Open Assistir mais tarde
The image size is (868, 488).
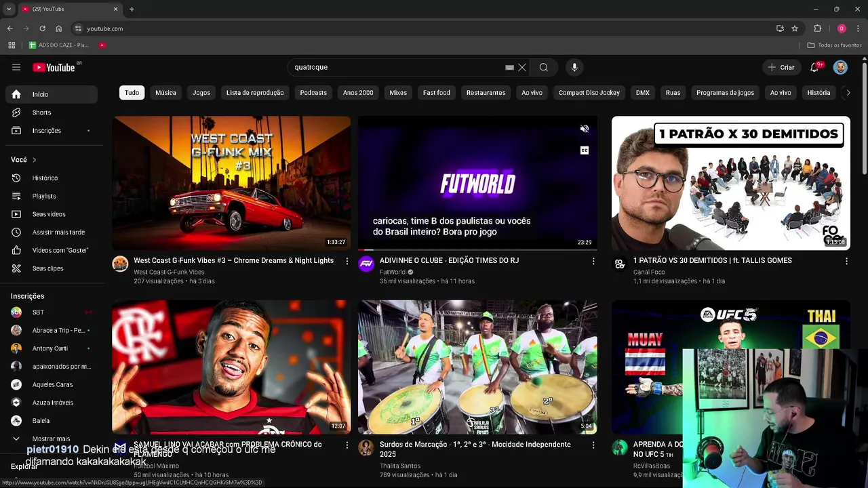click(52, 232)
